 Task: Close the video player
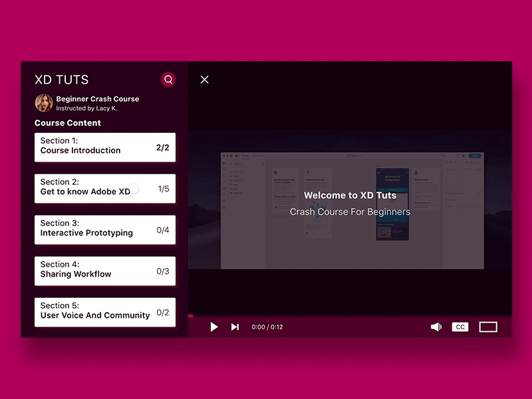(204, 80)
